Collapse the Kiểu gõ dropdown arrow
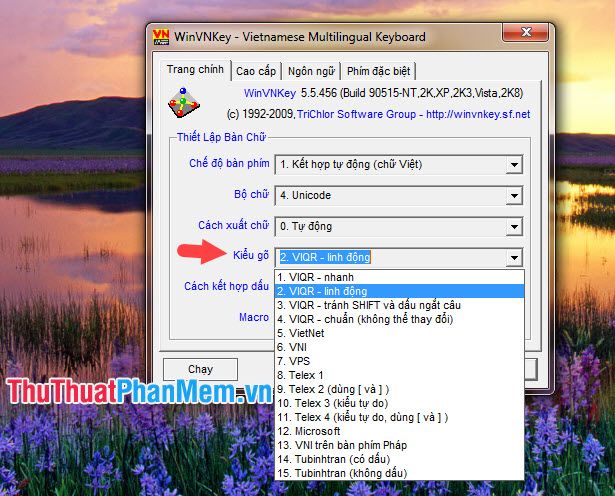 514,257
